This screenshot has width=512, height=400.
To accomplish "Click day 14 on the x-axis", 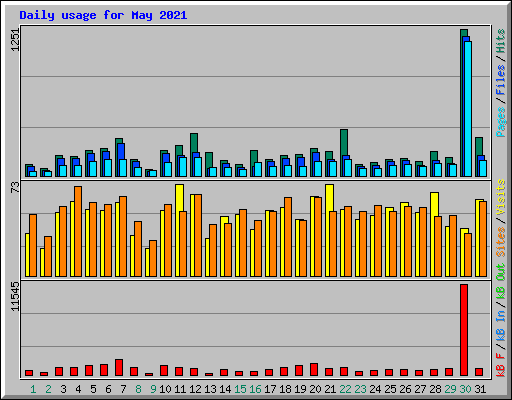I will (225, 389).
